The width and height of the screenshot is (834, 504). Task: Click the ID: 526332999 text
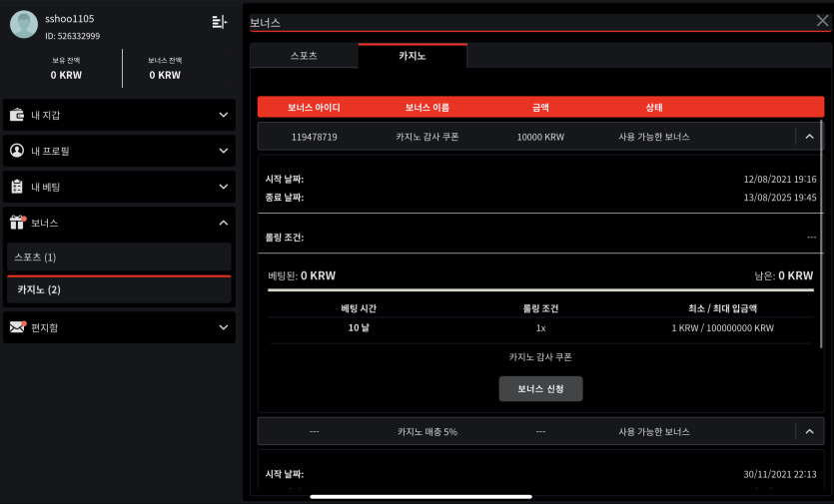(x=72, y=36)
